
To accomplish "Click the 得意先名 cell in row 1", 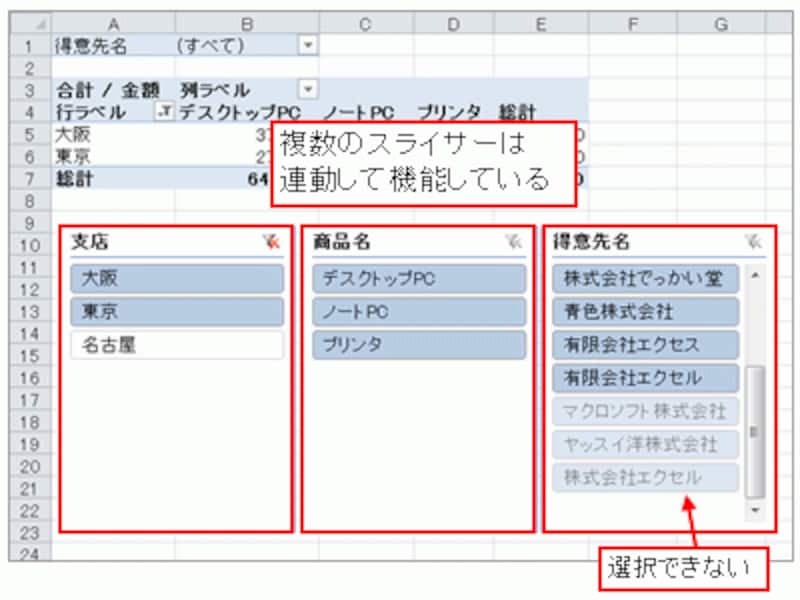I will click(x=113, y=46).
